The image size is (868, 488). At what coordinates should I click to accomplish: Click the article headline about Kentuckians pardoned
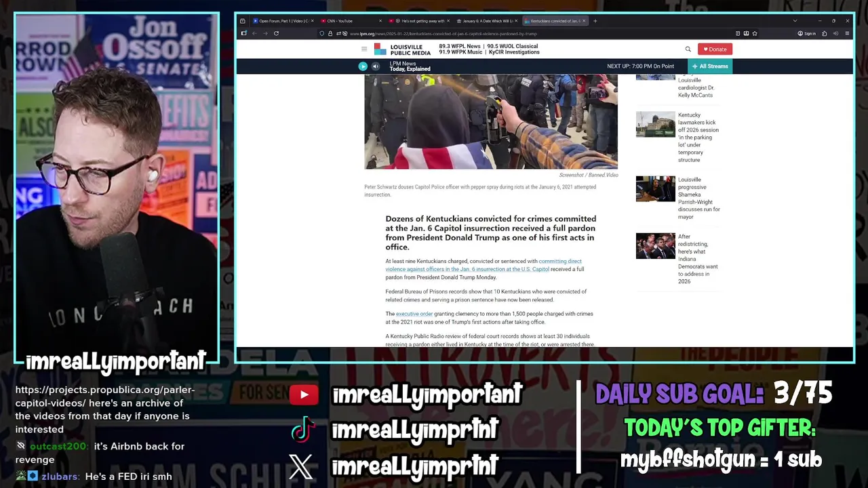pos(491,232)
